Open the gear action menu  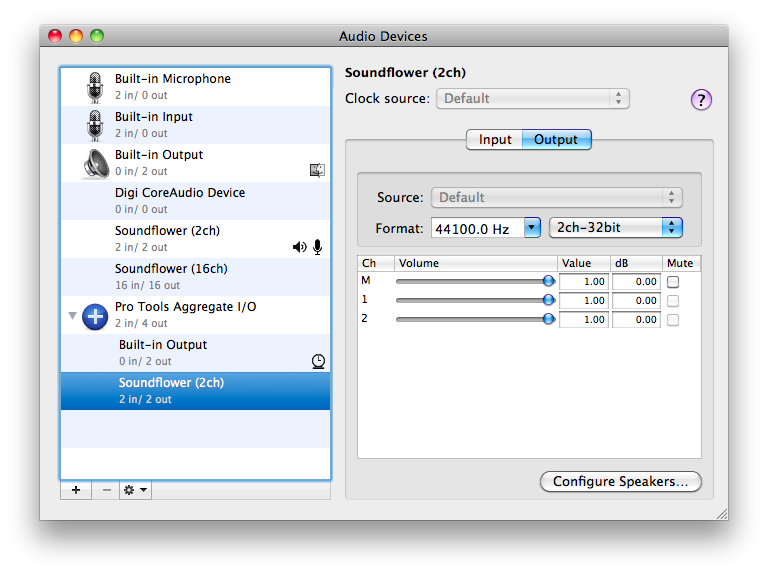coord(135,490)
